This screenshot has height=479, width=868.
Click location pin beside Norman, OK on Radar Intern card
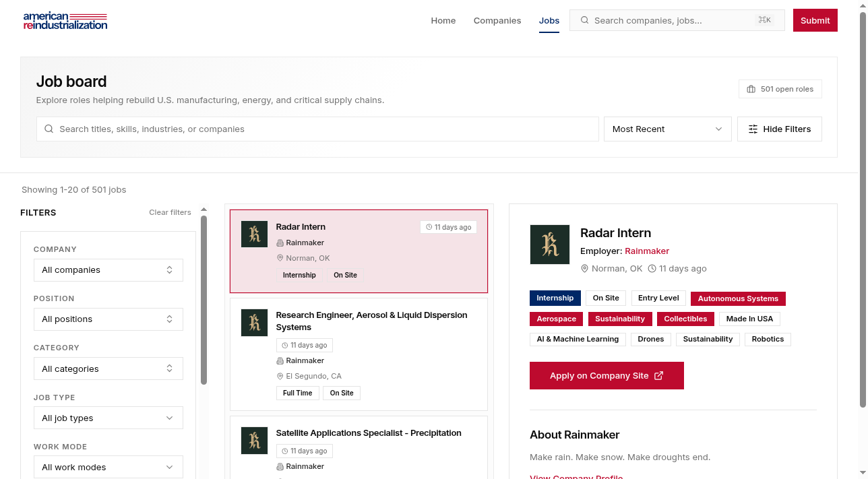(280, 258)
